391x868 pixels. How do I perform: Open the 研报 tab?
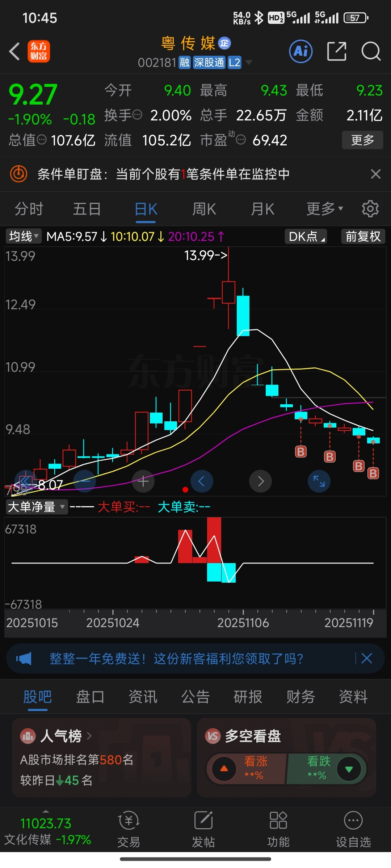tap(248, 697)
